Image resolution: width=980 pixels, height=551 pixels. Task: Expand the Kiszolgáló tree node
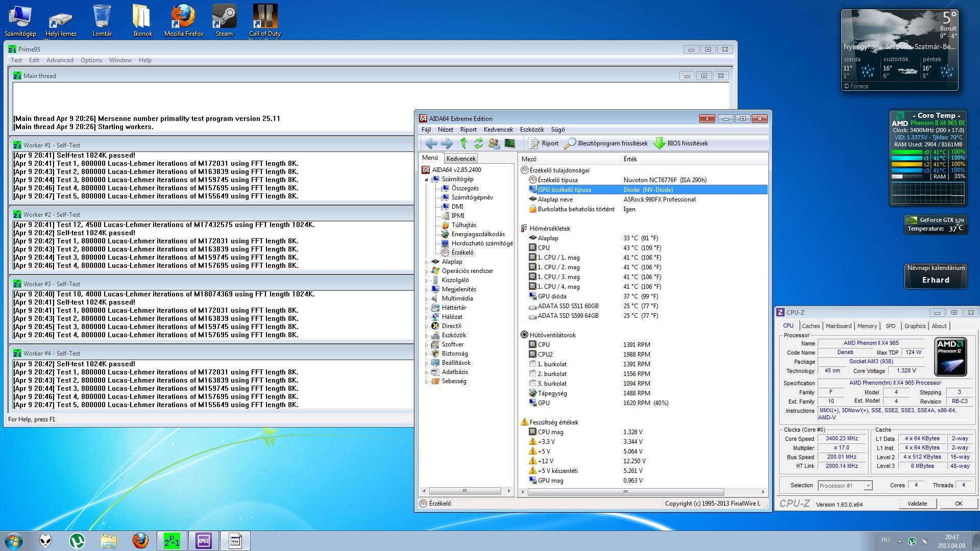pos(427,281)
